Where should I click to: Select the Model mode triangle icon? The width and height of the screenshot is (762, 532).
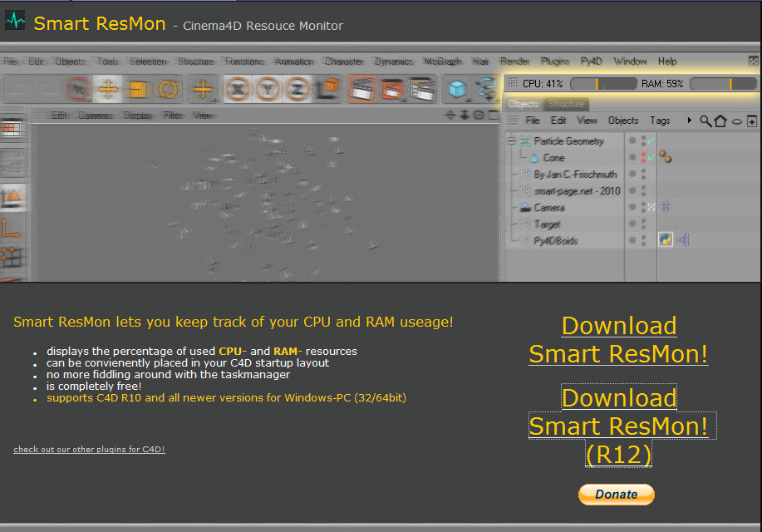12,196
